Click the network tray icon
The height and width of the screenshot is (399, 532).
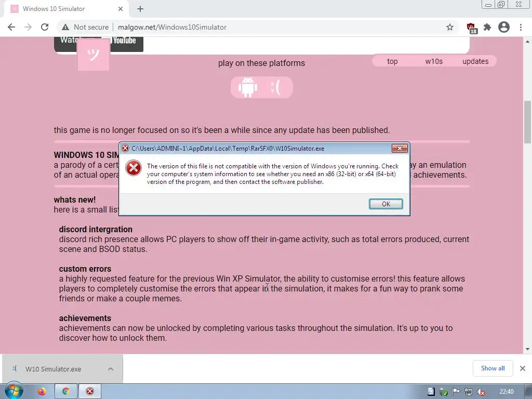469,392
